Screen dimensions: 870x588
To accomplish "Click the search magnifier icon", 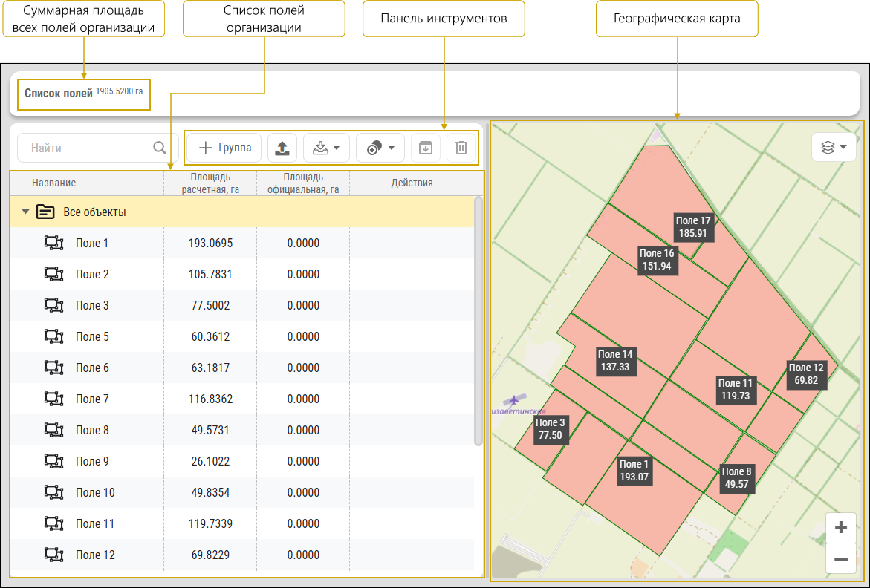I will (160, 148).
